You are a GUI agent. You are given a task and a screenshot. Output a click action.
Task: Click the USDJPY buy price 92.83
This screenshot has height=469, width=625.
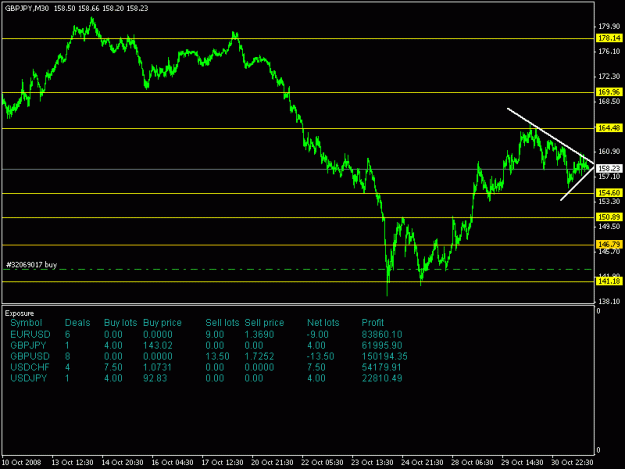[155, 378]
